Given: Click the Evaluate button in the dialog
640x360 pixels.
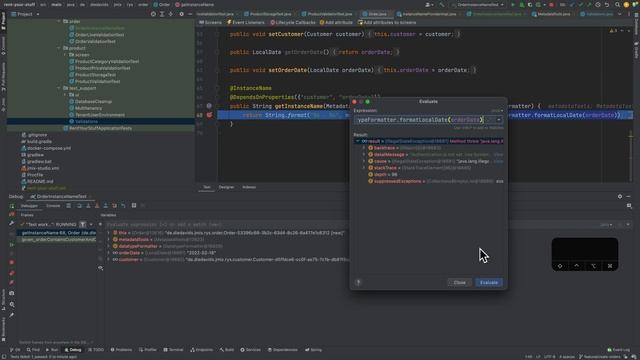Looking at the screenshot, I should point(489,282).
